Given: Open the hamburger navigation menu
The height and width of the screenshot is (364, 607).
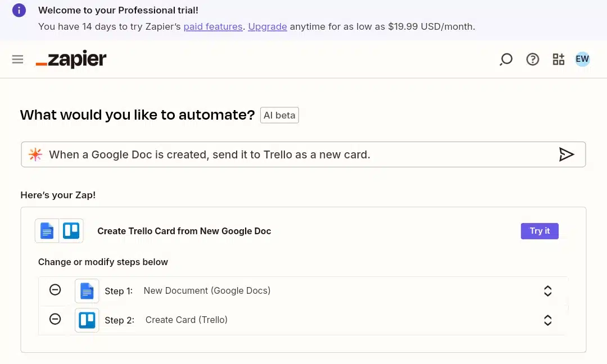Looking at the screenshot, I should click(x=17, y=59).
